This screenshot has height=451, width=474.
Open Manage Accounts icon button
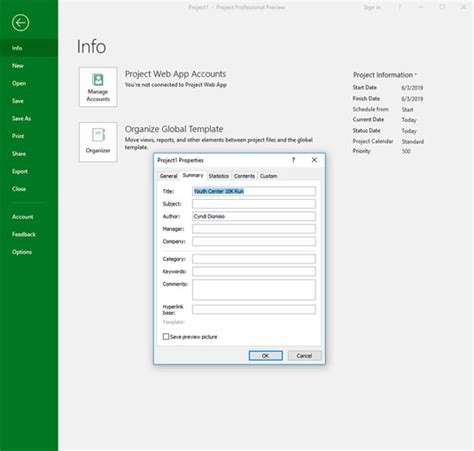point(98,87)
